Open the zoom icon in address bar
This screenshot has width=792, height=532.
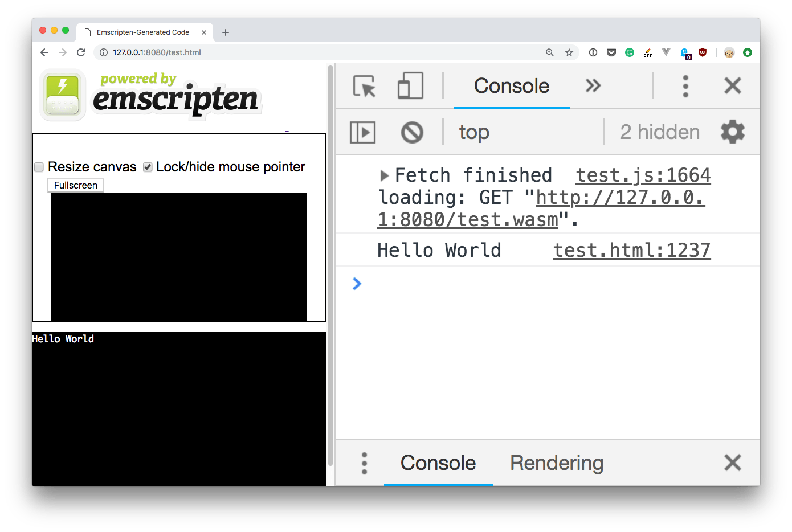pyautogui.click(x=549, y=52)
